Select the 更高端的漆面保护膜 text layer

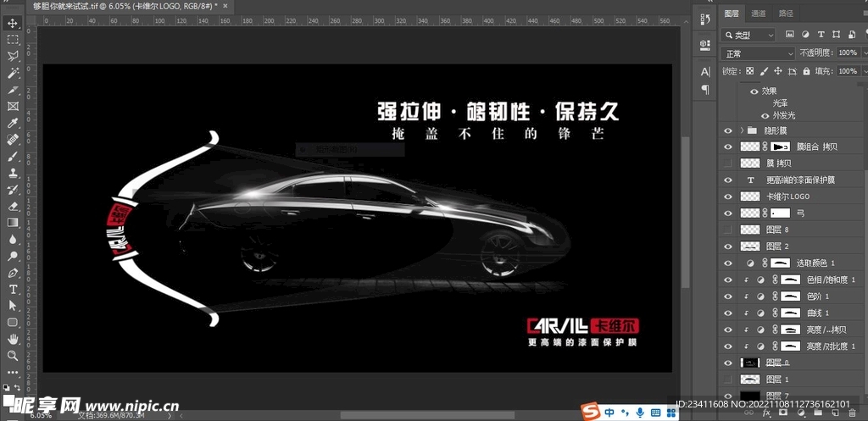(800, 180)
